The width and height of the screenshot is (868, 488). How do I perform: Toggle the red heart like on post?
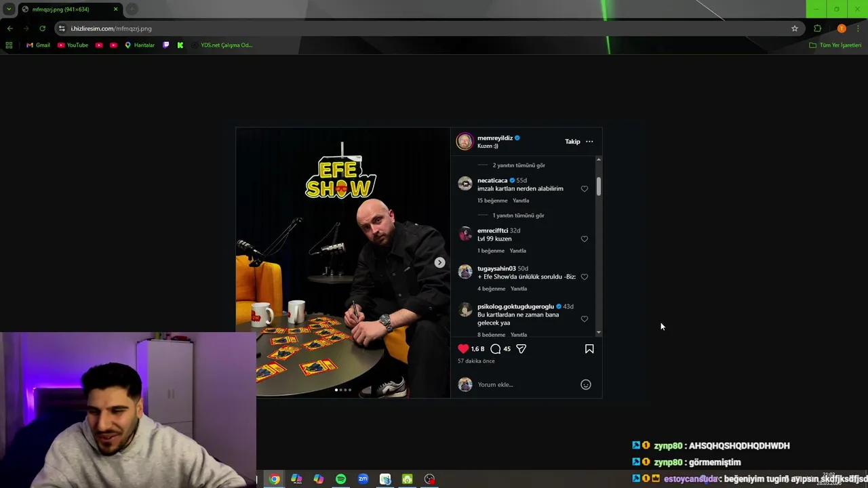(463, 348)
